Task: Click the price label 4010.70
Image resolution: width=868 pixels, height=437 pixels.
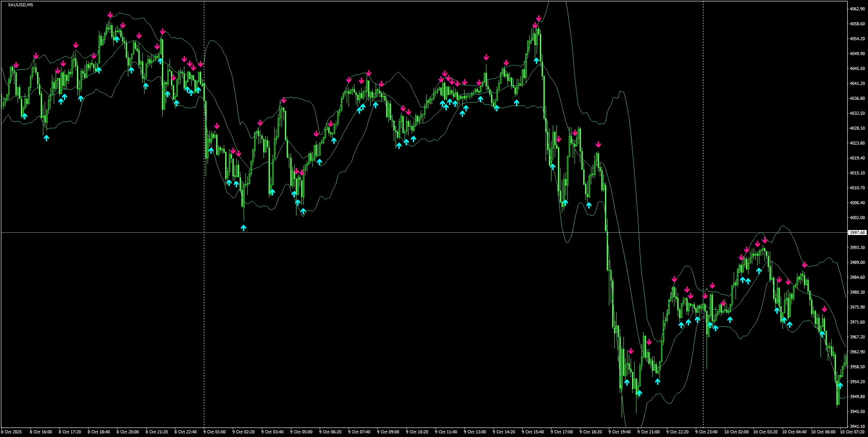Action: pos(857,188)
